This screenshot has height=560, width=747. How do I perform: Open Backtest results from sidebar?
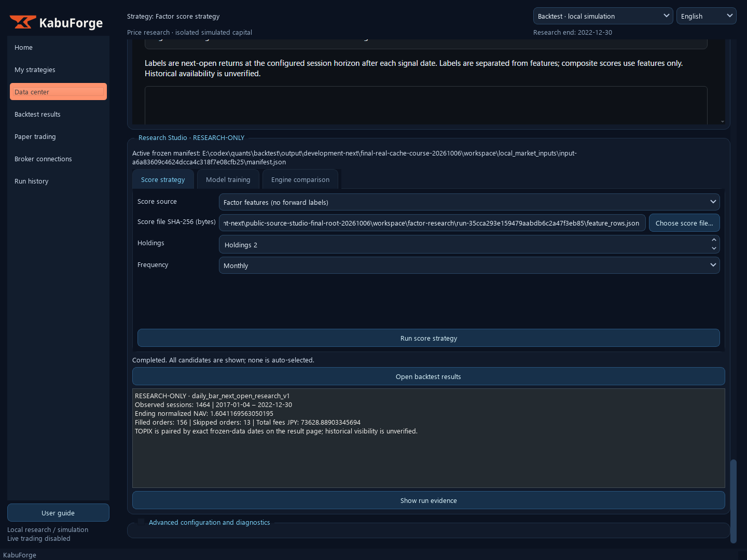point(58,114)
